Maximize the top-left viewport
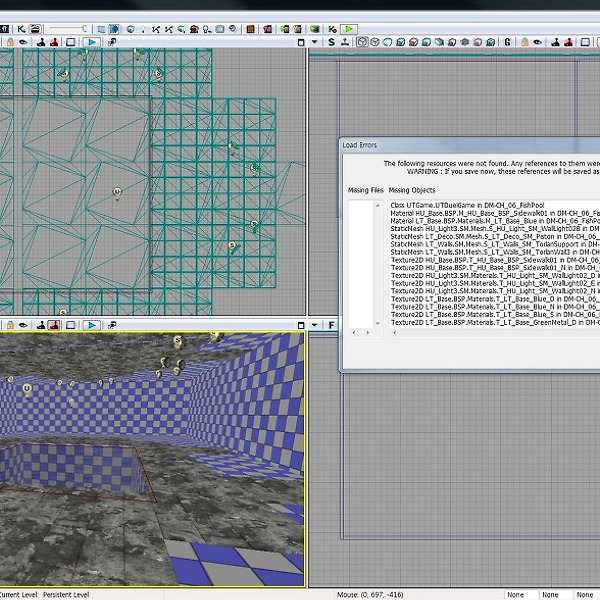The height and width of the screenshot is (600, 600). coord(301,42)
